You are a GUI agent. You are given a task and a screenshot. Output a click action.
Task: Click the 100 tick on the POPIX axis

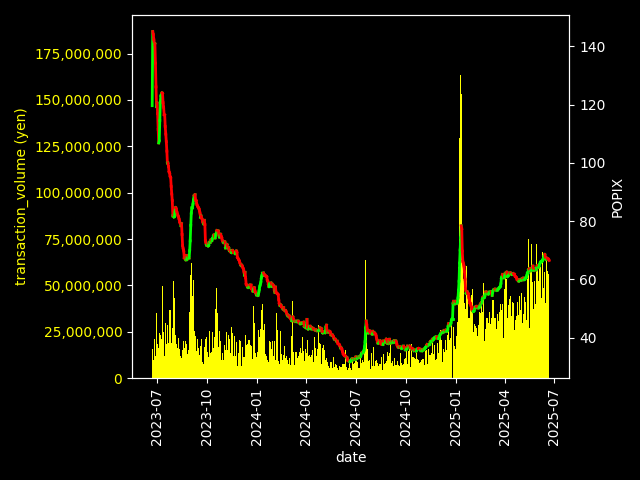pos(593,164)
